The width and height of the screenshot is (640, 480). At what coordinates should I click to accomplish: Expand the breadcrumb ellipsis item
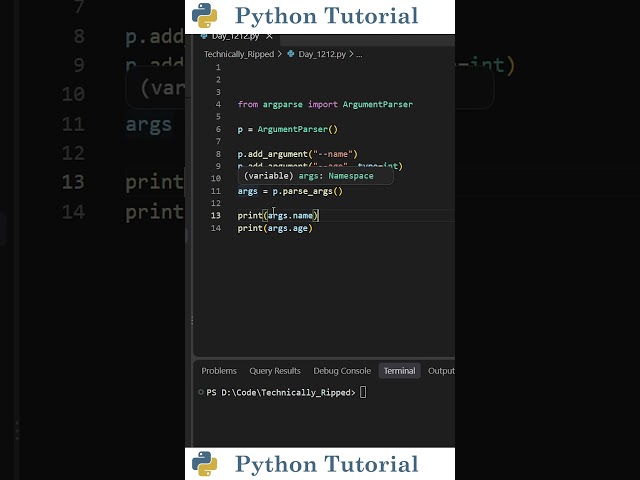(359, 54)
